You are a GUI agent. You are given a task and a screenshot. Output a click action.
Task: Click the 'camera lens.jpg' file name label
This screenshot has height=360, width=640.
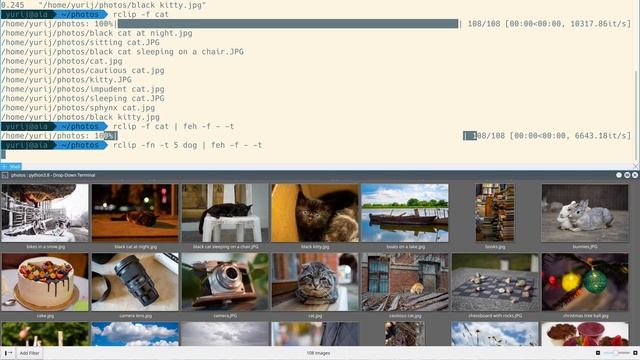135,316
